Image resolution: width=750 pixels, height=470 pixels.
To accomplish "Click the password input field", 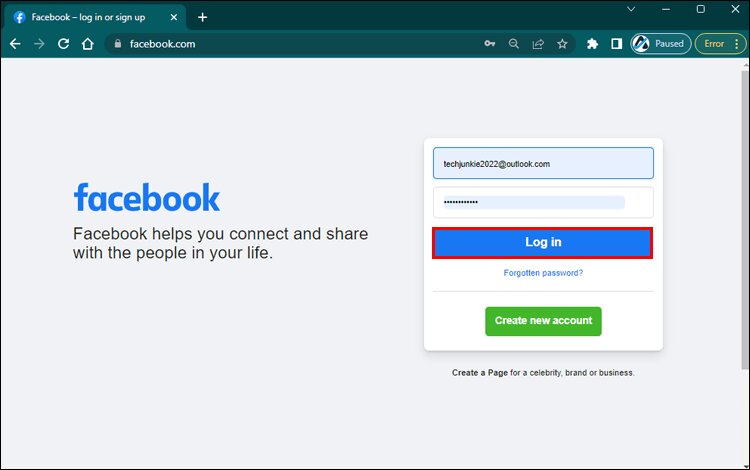I will click(x=543, y=202).
